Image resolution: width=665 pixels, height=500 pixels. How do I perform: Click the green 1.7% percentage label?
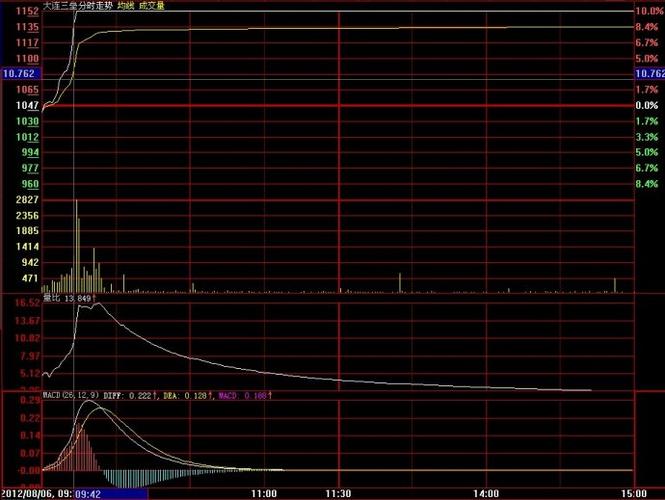pyautogui.click(x=647, y=121)
